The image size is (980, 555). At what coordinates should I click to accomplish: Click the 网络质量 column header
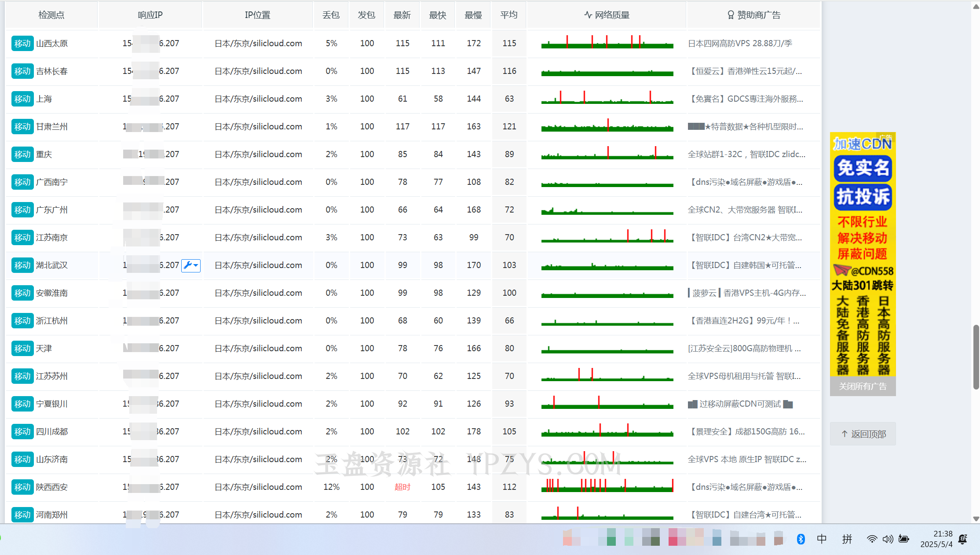click(607, 15)
